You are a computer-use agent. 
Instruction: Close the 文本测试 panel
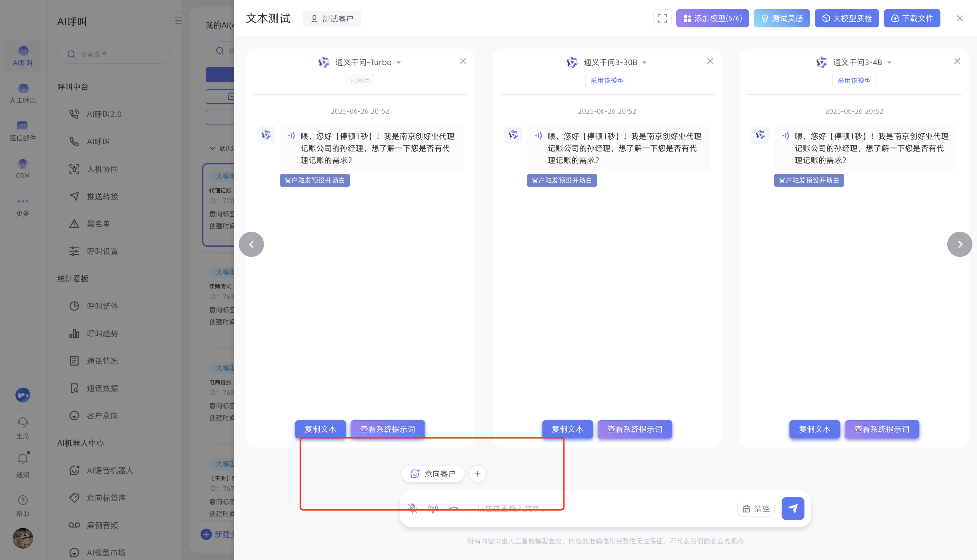(960, 19)
